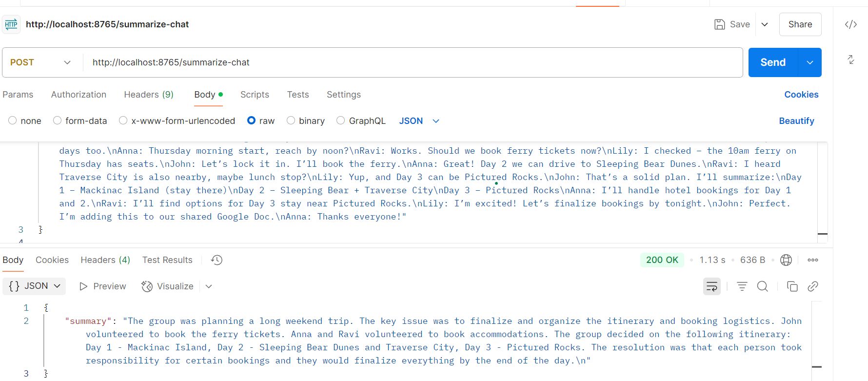Switch to the Authorization tab

(x=79, y=95)
